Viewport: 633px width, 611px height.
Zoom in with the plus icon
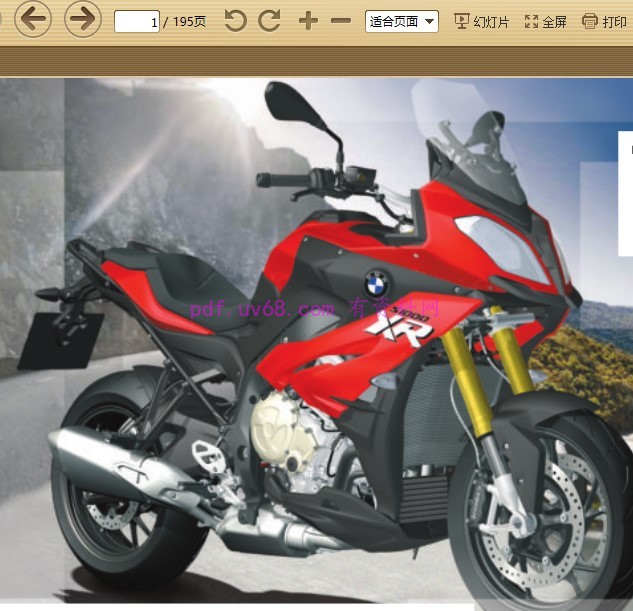pos(308,21)
